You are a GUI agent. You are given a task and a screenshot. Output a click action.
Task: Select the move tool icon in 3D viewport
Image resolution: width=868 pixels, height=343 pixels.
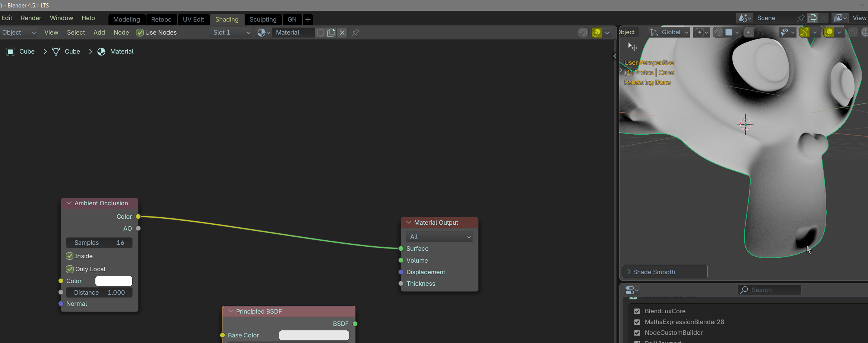pos(633,47)
